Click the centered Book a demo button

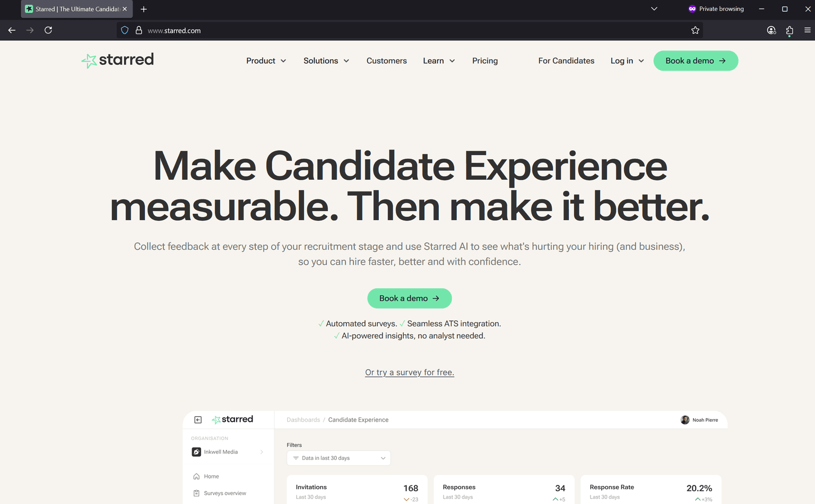(409, 298)
